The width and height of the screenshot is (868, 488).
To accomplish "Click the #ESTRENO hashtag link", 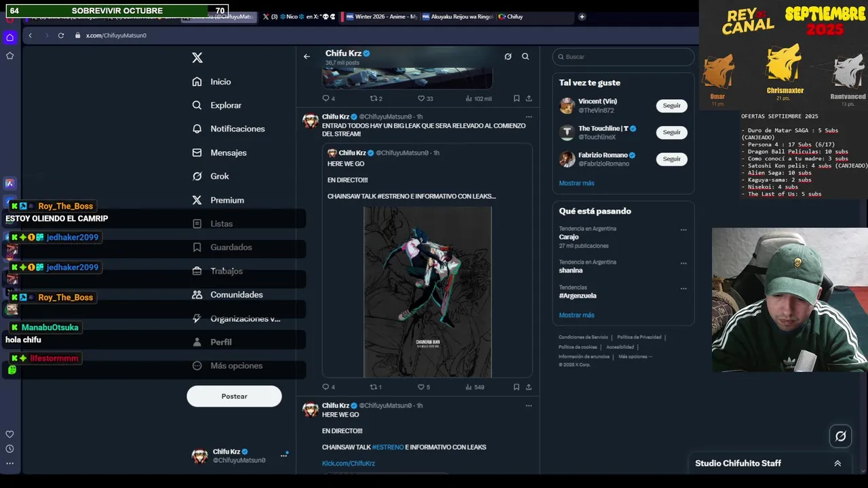I will tap(387, 447).
